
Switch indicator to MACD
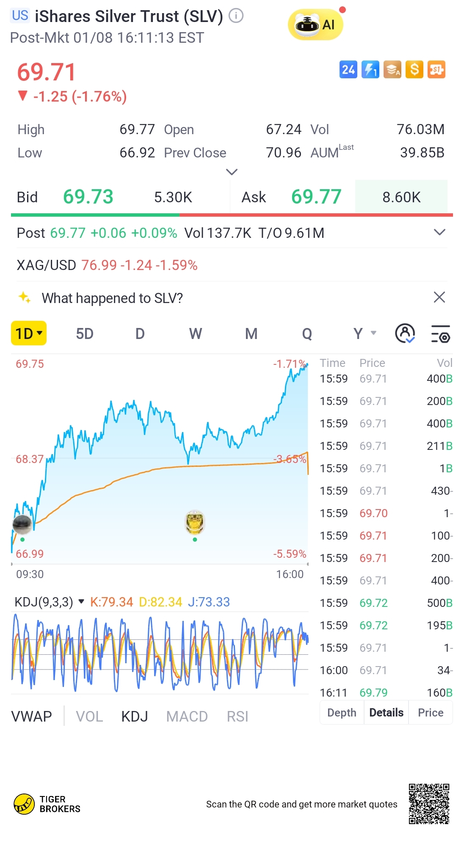pos(187,716)
